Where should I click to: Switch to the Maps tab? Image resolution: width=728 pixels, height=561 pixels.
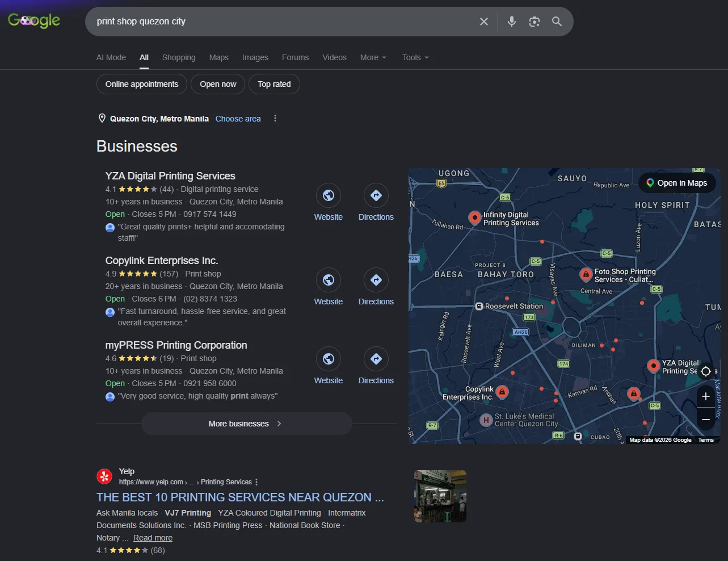(x=218, y=57)
